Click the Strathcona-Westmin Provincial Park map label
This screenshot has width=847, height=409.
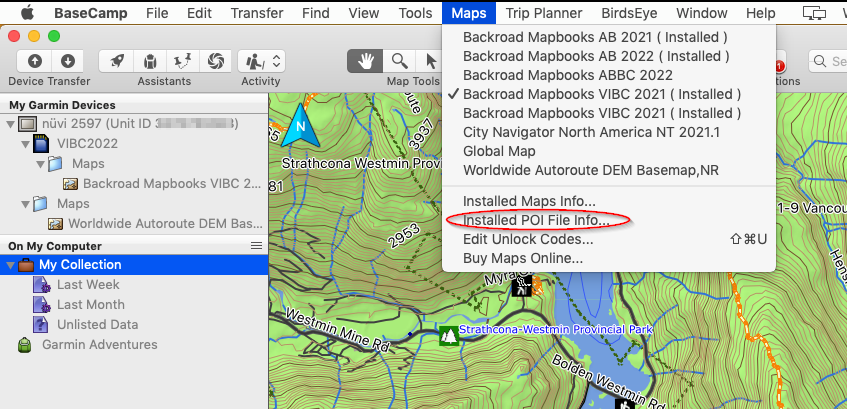[x=556, y=330]
